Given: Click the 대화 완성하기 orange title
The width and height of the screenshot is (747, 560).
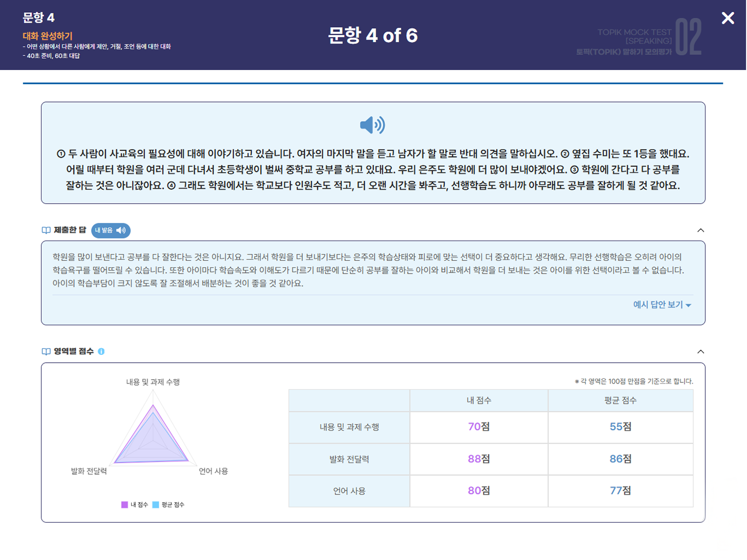Looking at the screenshot, I should pos(47,36).
